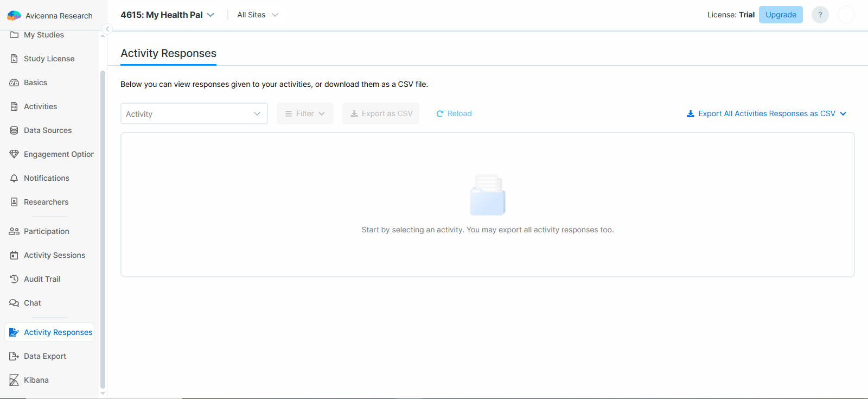Expand the All Sites dropdown
Viewport: 868px width, 399px height.
[x=258, y=15]
